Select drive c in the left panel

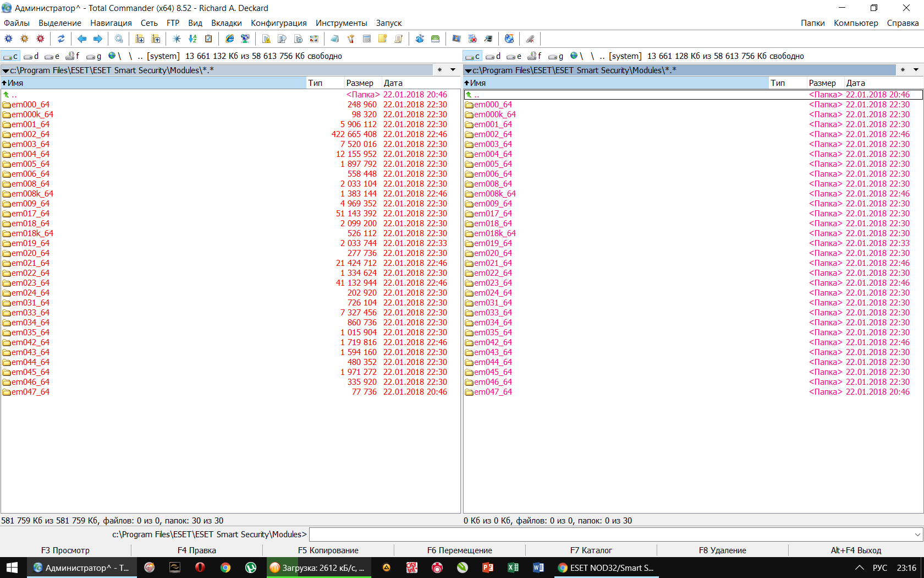pos(10,56)
